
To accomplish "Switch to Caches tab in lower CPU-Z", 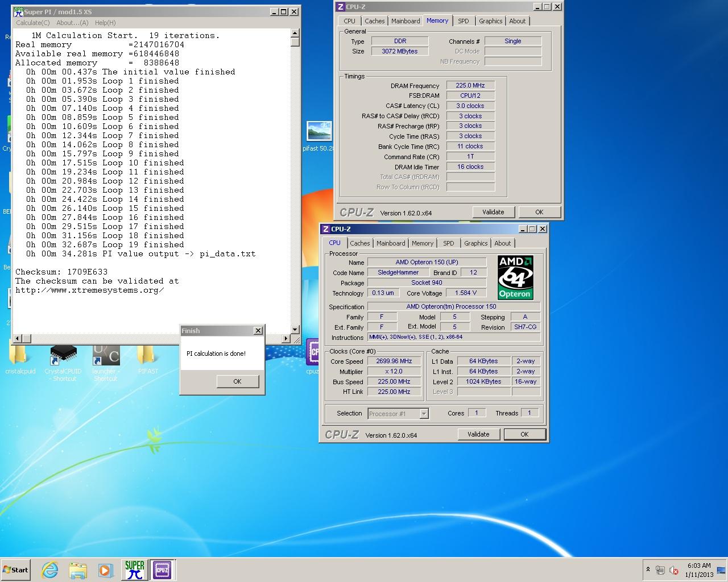I will [360, 243].
